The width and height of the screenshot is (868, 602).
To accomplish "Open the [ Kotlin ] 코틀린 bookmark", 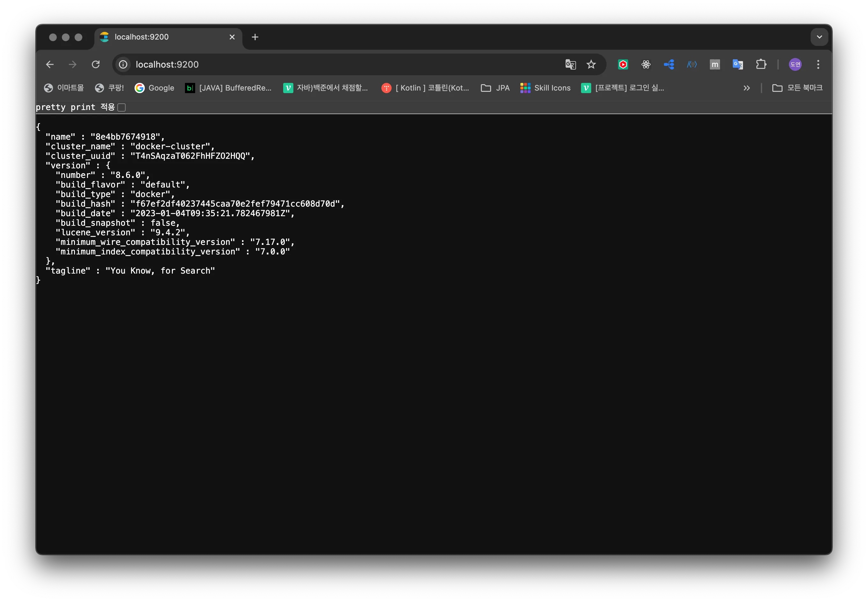I will [x=425, y=88].
